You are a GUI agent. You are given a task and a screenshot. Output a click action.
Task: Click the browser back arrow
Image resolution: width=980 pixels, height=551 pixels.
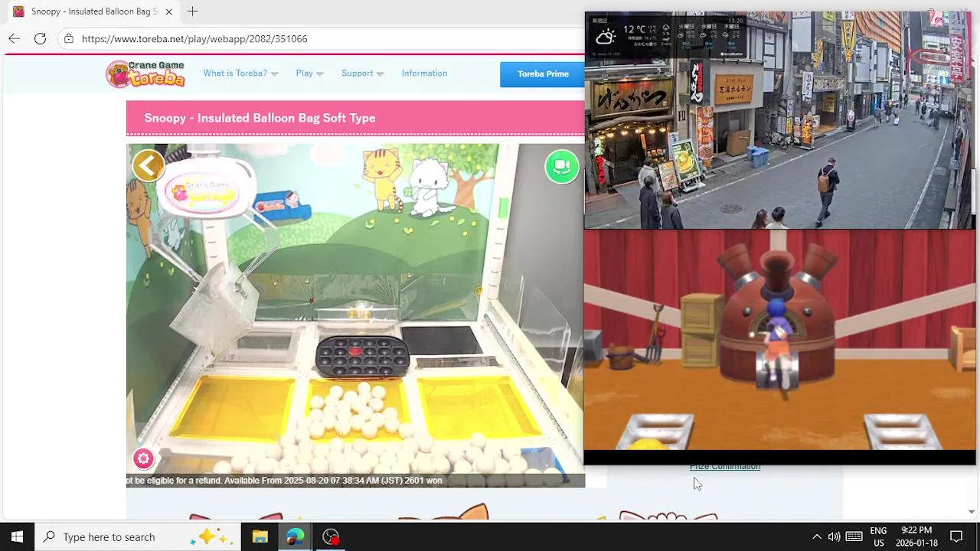click(x=15, y=38)
